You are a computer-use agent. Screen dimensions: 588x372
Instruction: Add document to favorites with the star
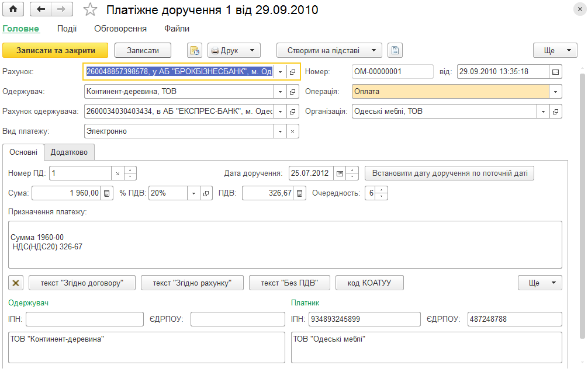coord(90,9)
